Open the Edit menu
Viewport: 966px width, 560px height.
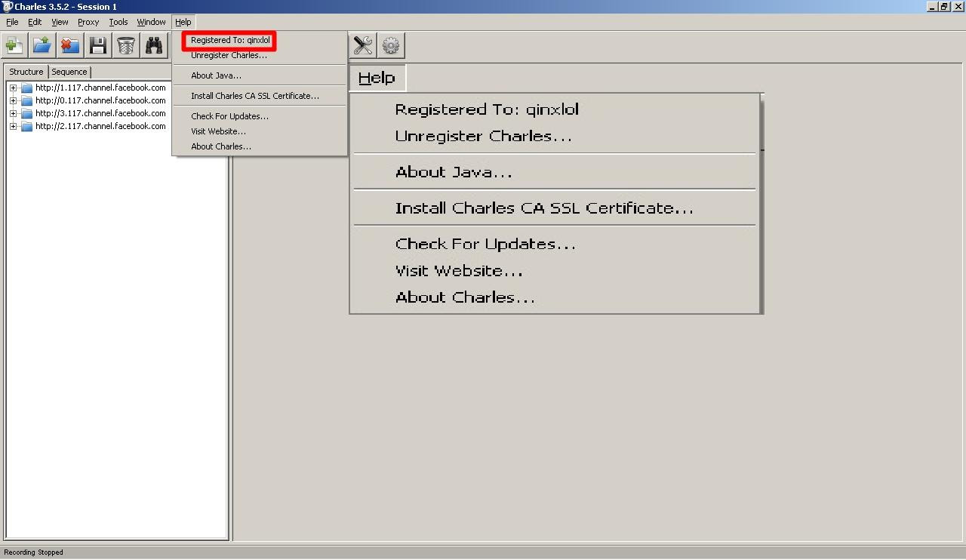pyautogui.click(x=35, y=22)
